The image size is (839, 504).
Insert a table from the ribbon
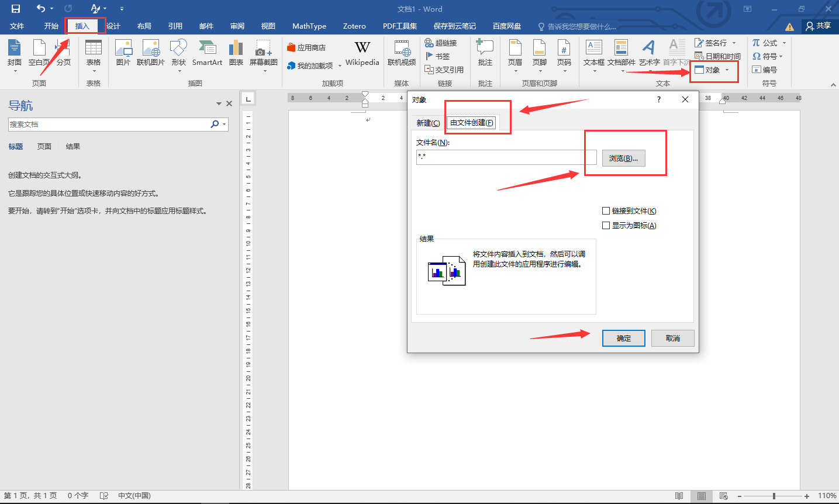pyautogui.click(x=94, y=56)
